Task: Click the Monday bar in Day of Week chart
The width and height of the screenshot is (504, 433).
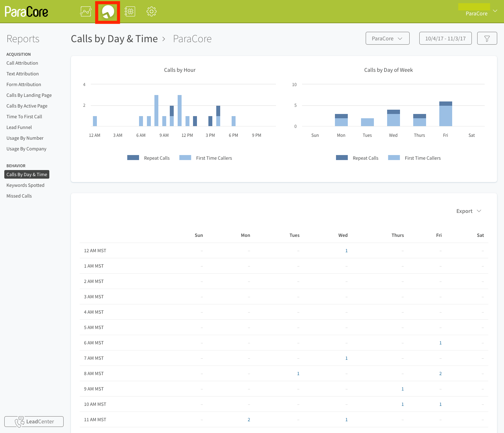Action: point(341,120)
